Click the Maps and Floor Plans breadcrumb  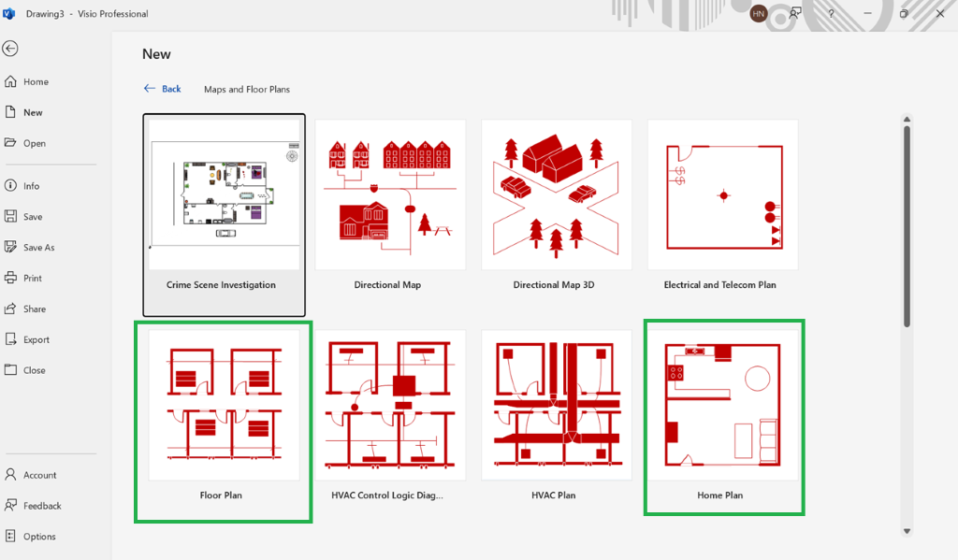tap(247, 89)
